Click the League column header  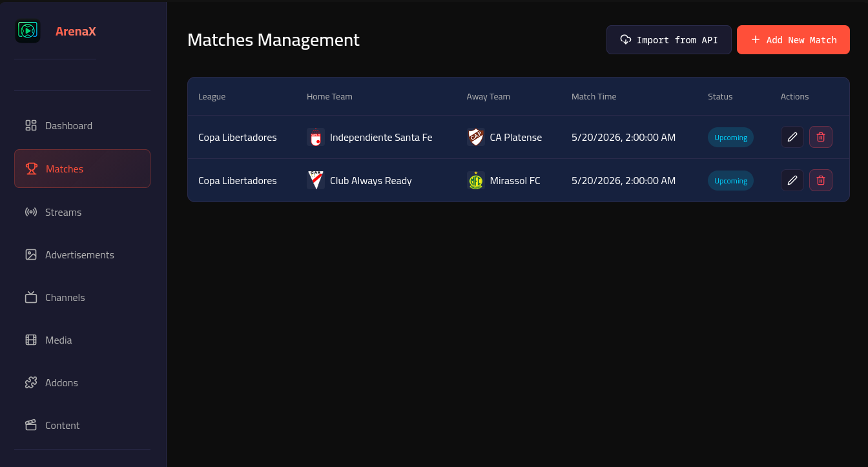[x=212, y=96]
